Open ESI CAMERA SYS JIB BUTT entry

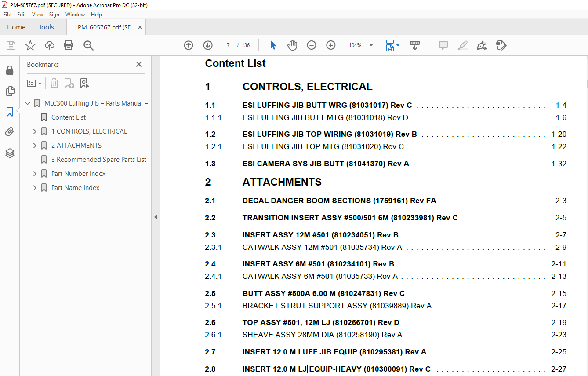(326, 164)
